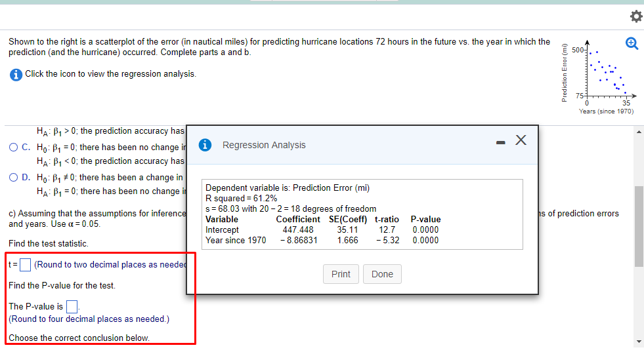Select answer option D radio button
Viewport: 644px width, 356px height.
click(14, 177)
